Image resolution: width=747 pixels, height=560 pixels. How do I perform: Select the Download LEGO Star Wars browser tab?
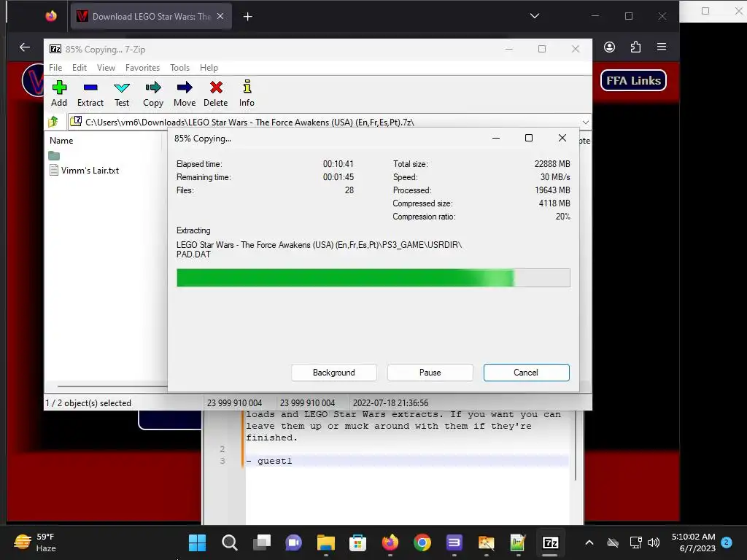[152, 17]
